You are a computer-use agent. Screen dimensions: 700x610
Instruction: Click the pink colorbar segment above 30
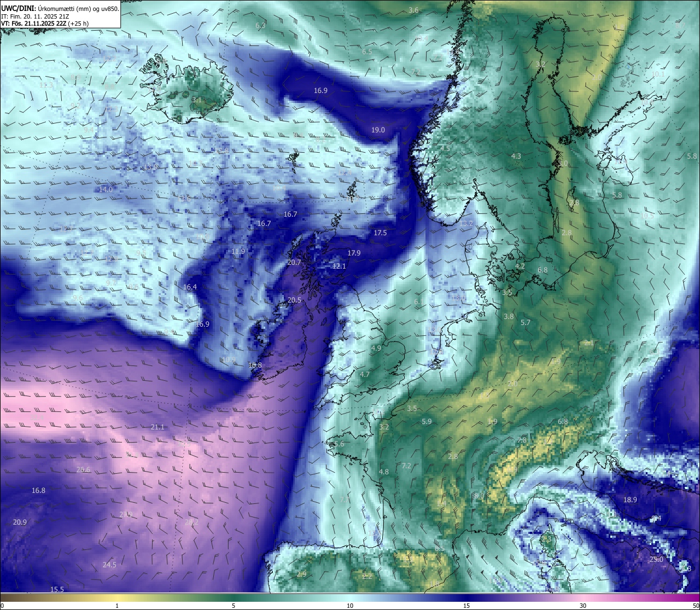(583, 597)
